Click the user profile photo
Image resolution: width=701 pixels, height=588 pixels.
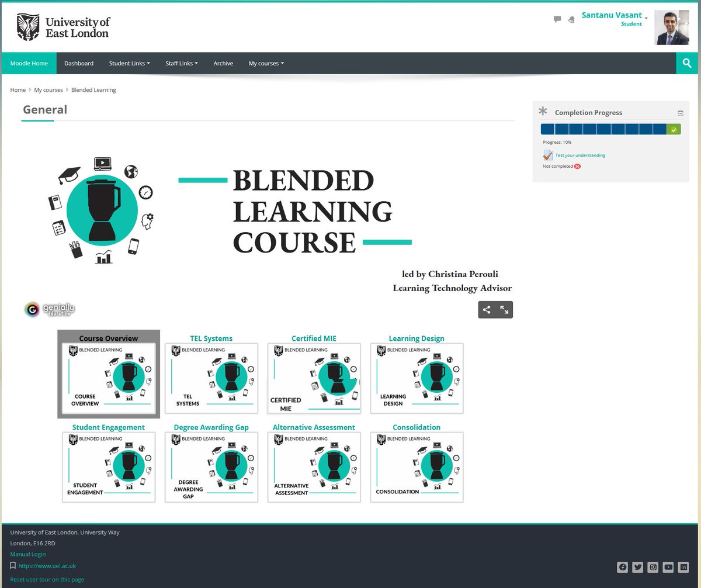click(672, 27)
